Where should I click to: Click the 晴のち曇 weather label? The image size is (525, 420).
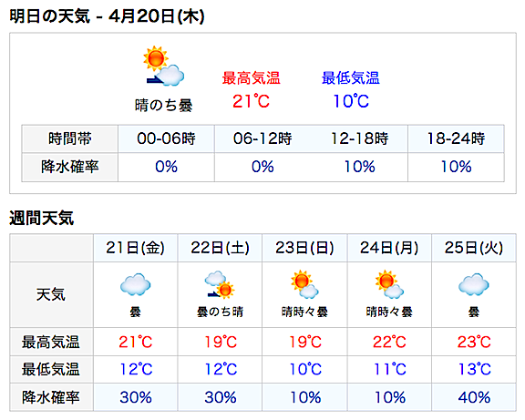(164, 106)
